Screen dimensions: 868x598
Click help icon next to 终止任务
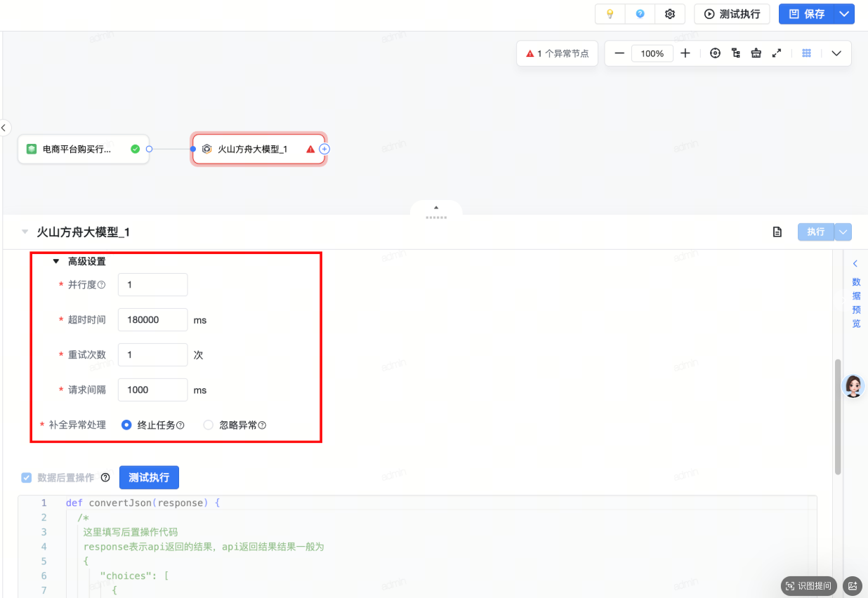180,425
